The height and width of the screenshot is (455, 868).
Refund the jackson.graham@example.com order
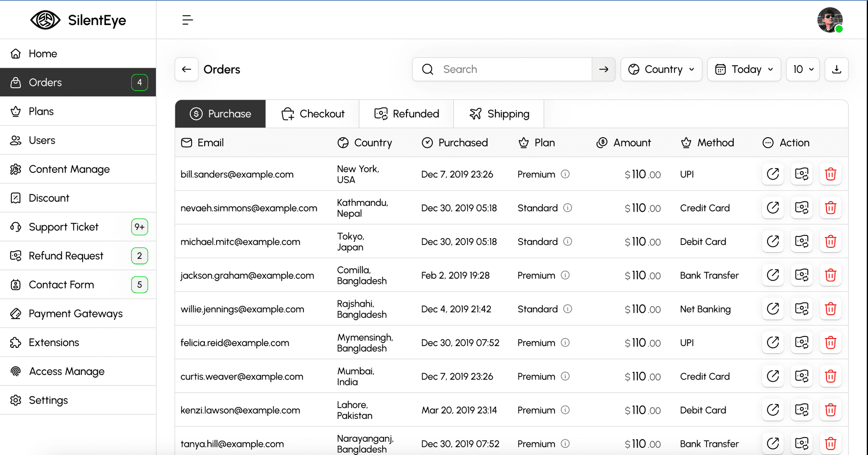coord(802,275)
